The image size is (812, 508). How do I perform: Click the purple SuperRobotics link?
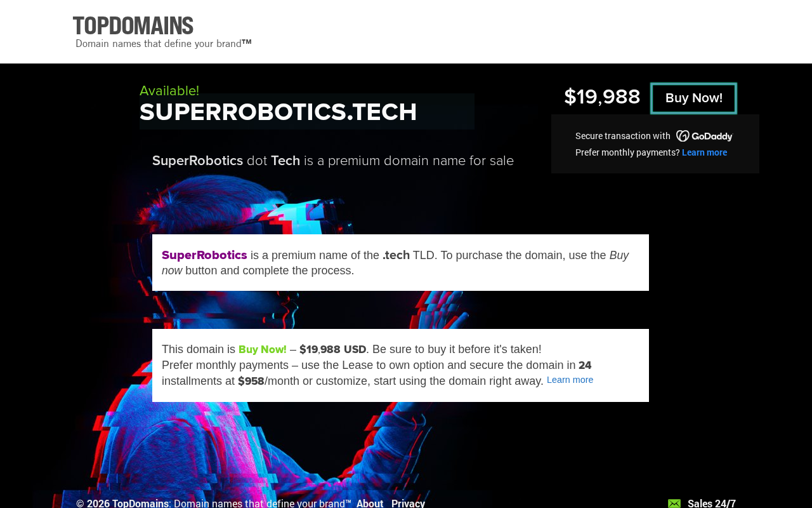point(204,255)
